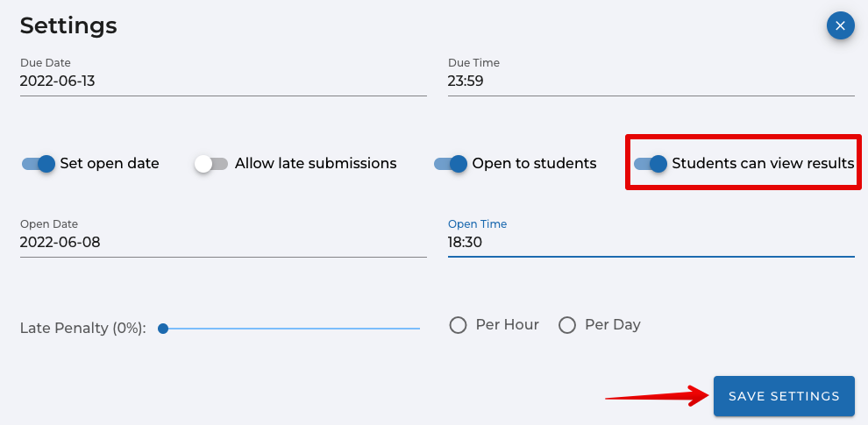
Task: Click the Settings heading text
Action: [68, 25]
